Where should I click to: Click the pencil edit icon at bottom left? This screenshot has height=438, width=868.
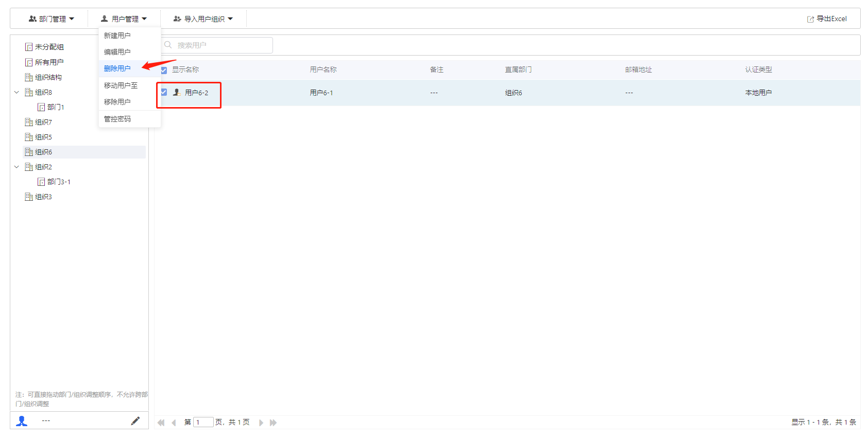(135, 421)
